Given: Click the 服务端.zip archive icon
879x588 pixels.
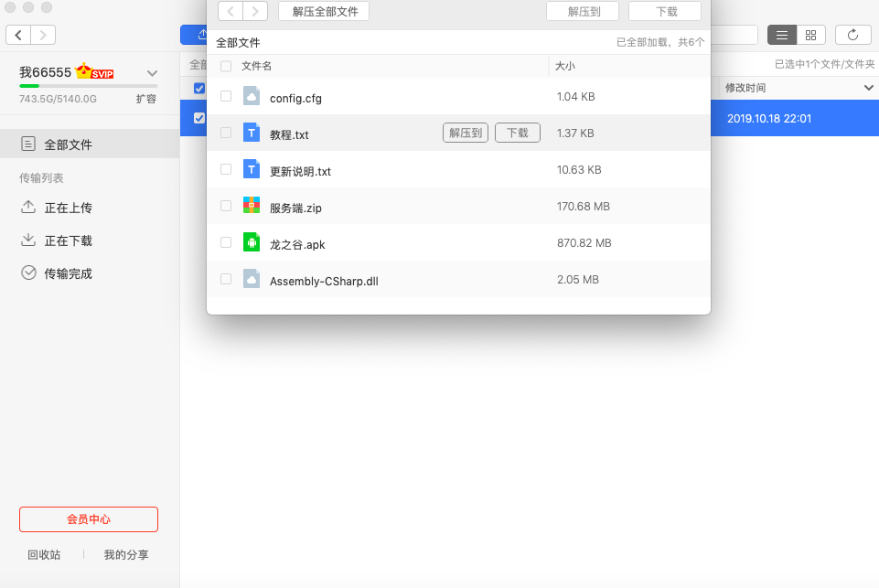Looking at the screenshot, I should coord(252,207).
